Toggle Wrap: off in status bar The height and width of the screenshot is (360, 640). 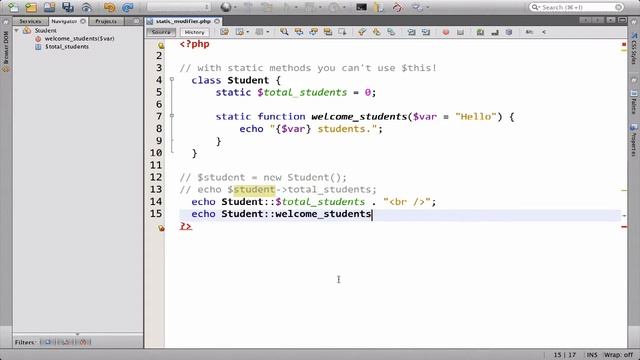point(618,355)
